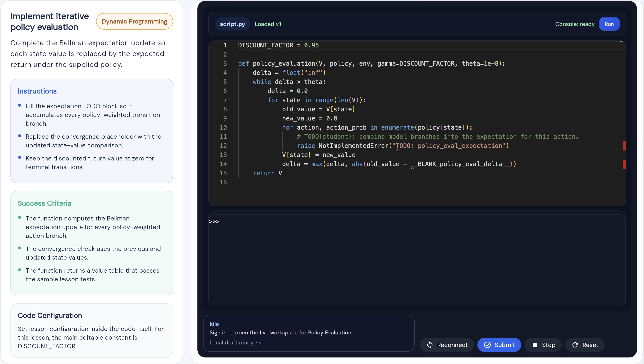Click line number 12 in the gutter
644x364 pixels.
coord(223,146)
